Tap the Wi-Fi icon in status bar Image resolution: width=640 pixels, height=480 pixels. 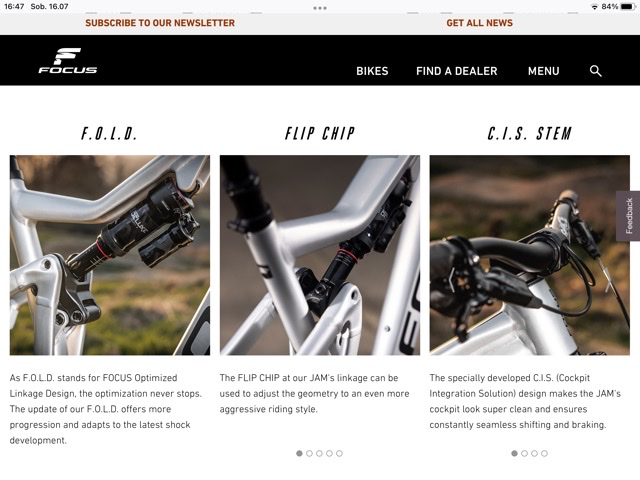(x=595, y=7)
